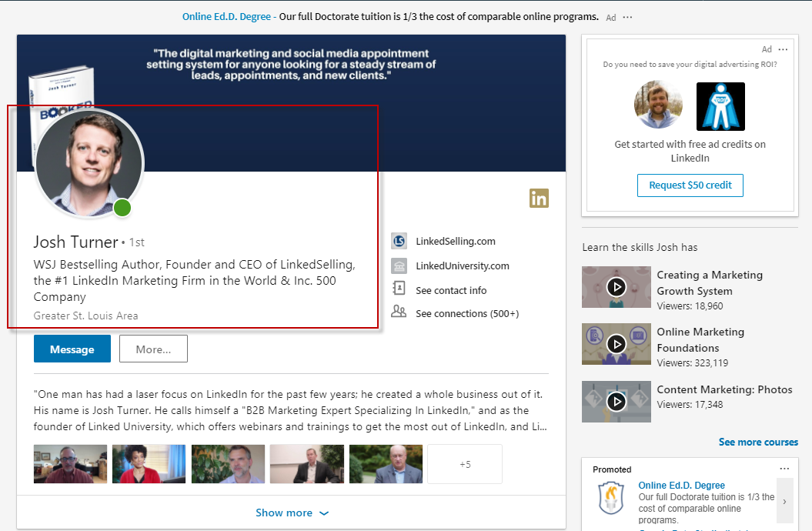The height and width of the screenshot is (531, 812).
Task: Open the More... actions button
Action: [153, 349]
